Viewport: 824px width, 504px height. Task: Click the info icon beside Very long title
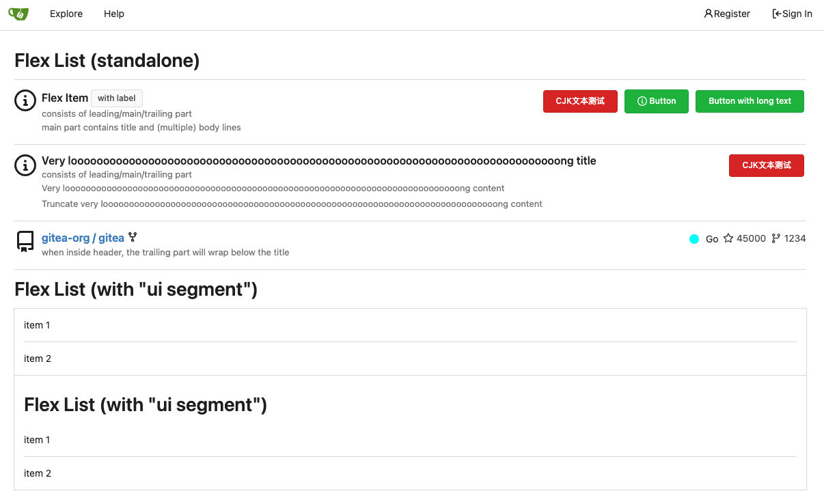coord(25,165)
